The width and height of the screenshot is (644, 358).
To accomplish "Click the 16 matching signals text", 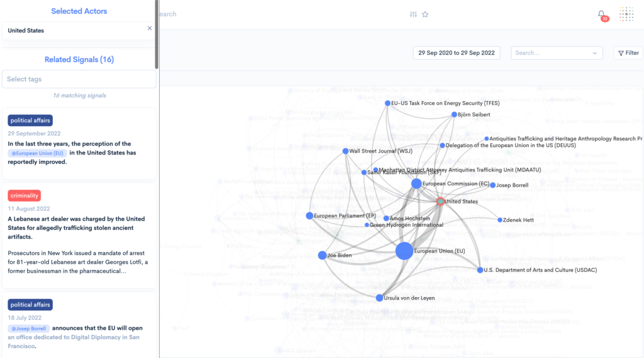I will 79,95.
